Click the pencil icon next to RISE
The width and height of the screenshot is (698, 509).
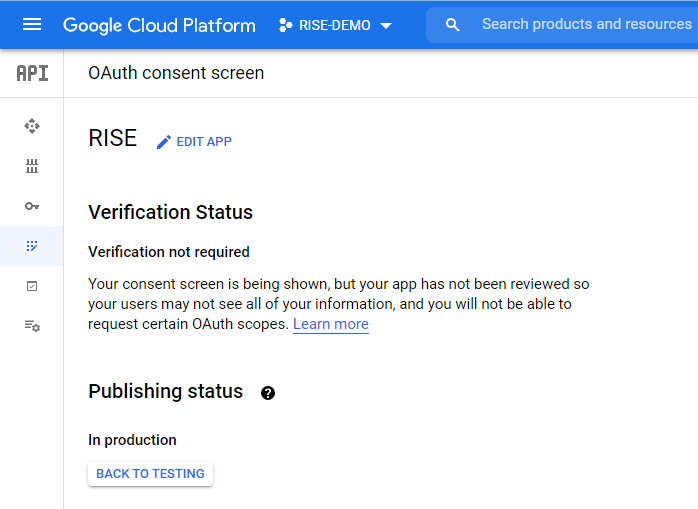click(164, 142)
